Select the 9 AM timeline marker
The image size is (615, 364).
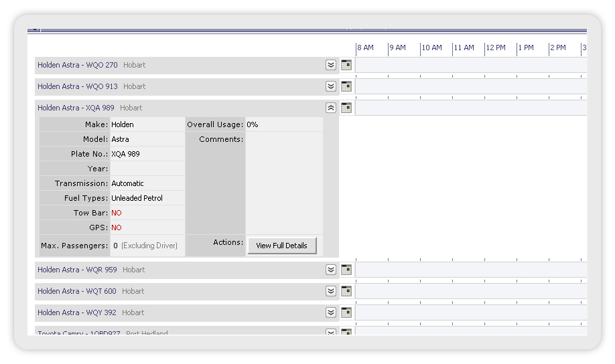point(397,48)
